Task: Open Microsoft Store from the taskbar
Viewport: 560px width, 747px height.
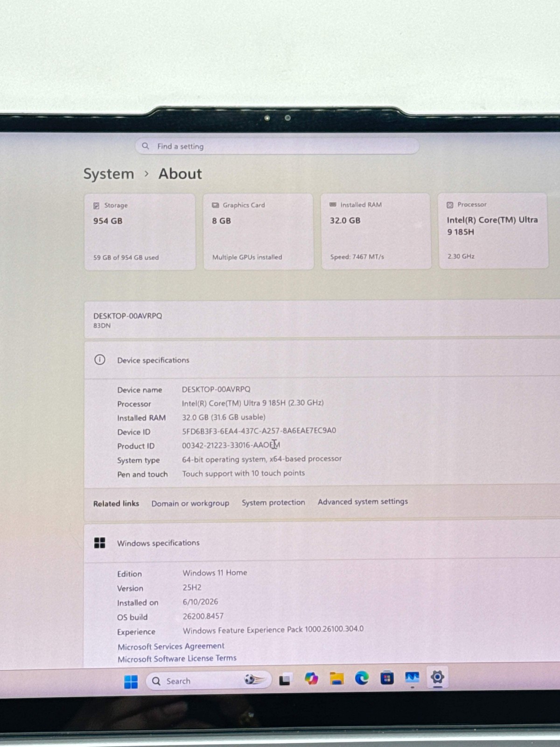Action: pyautogui.click(x=387, y=677)
